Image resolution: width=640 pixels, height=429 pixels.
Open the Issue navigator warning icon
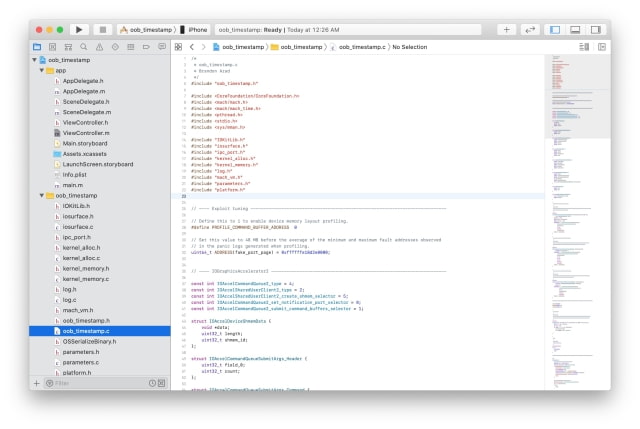pos(100,47)
